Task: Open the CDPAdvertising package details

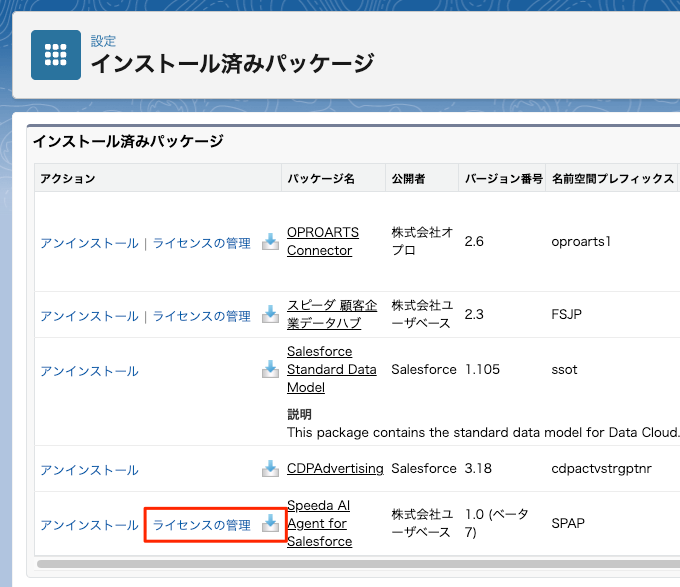Action: click(x=335, y=468)
